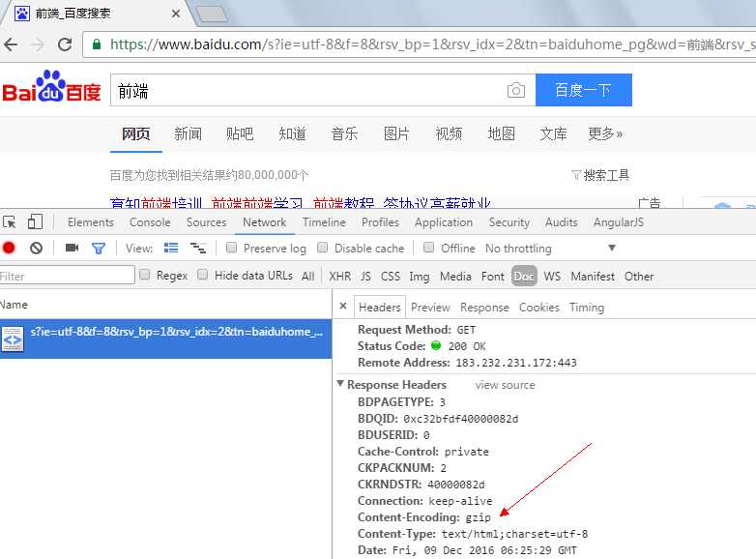The image size is (756, 559).
Task: Click the browser back arrow
Action: [11, 44]
